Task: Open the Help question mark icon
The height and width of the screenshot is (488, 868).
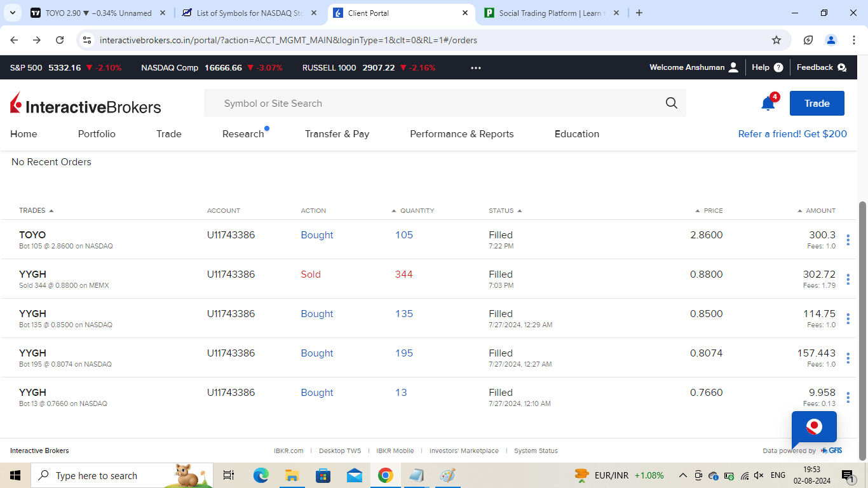Action: point(778,67)
